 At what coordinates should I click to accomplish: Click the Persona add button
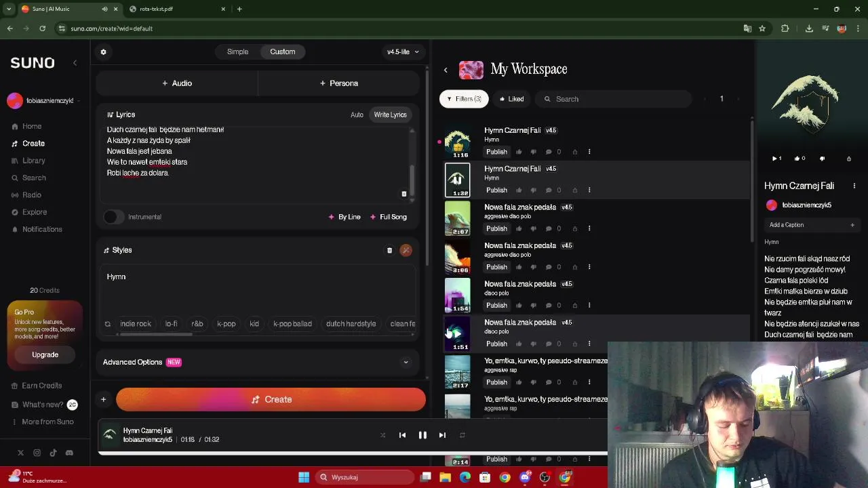point(338,83)
